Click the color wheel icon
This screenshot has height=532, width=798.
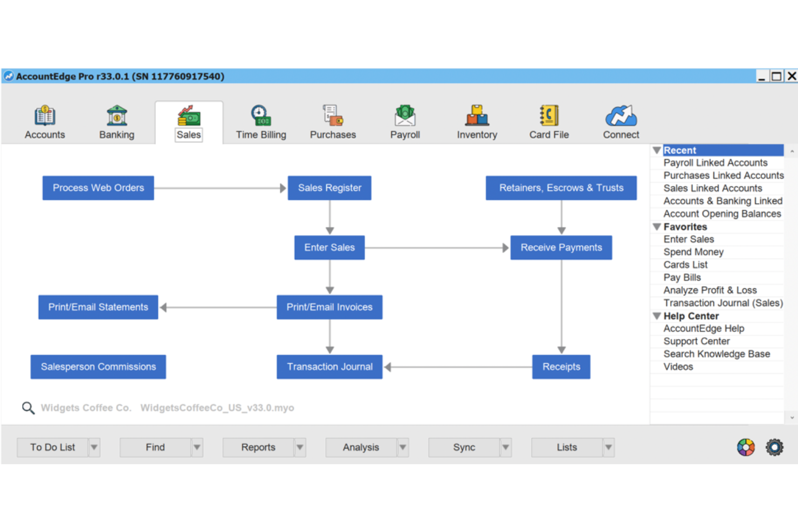coord(746,447)
